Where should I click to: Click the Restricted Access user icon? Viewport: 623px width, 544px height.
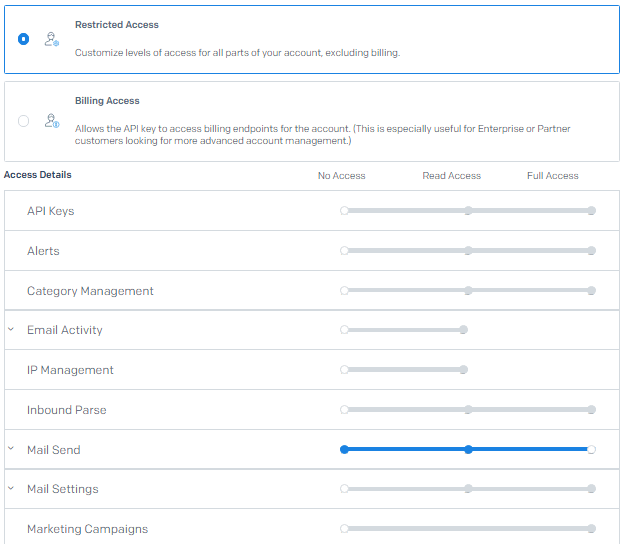pos(52,39)
